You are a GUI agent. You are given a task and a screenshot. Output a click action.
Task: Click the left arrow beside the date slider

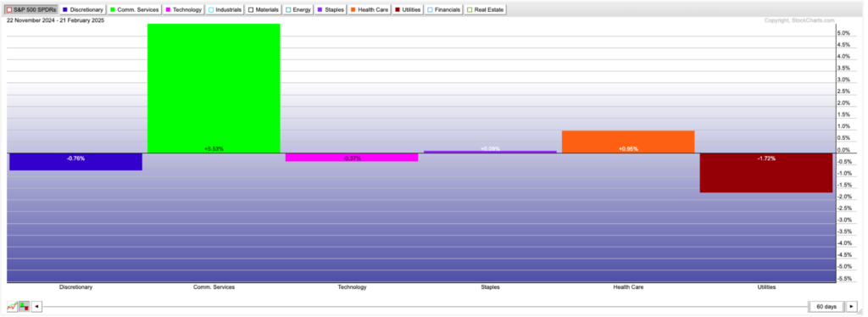pos(36,307)
